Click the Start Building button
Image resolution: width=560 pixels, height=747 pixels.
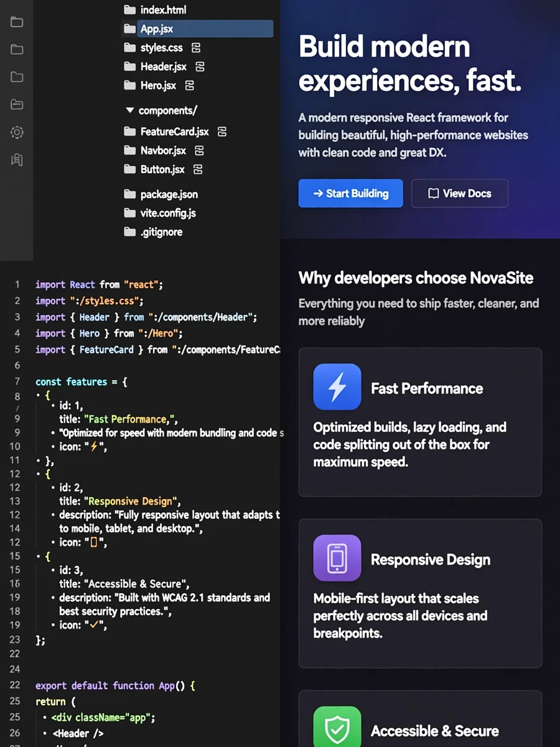click(x=351, y=194)
